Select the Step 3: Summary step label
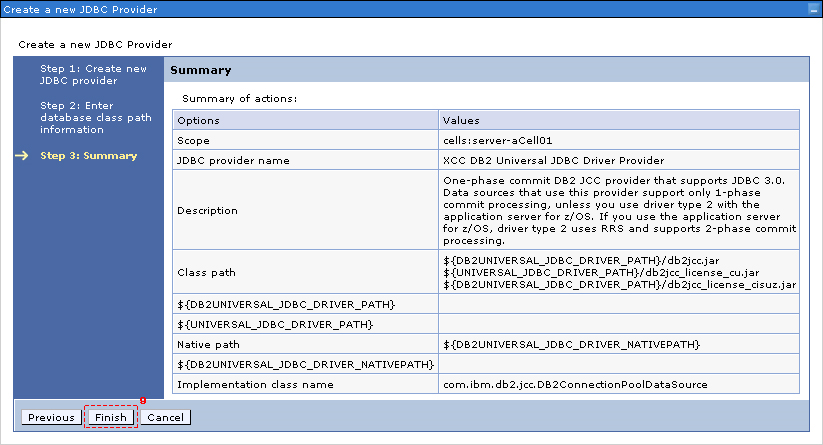Viewport: 823px width, 445px height. point(88,155)
